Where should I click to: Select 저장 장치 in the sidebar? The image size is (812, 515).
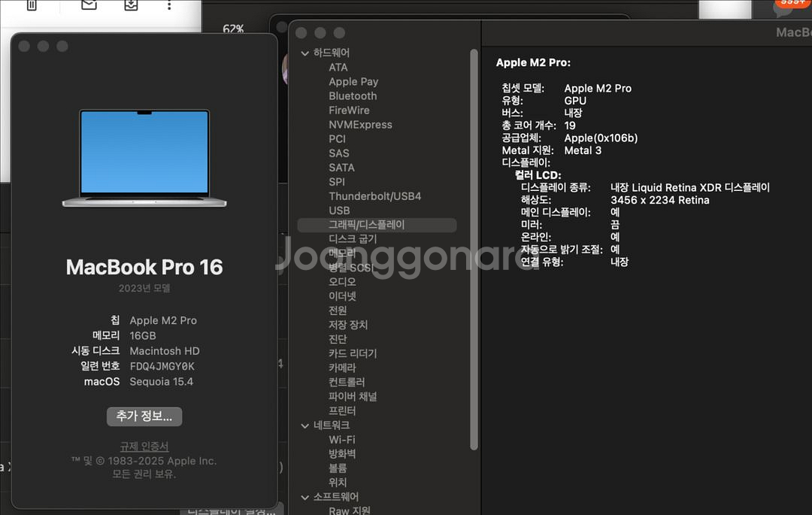click(348, 325)
